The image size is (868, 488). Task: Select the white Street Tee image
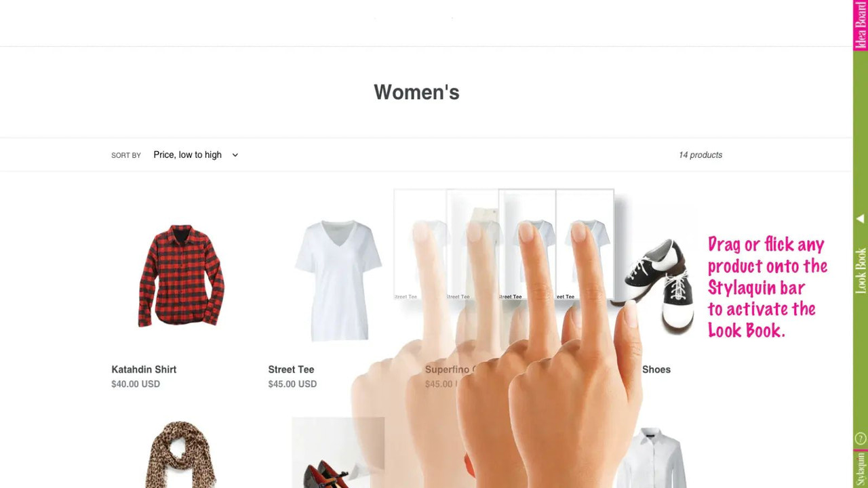tap(338, 280)
